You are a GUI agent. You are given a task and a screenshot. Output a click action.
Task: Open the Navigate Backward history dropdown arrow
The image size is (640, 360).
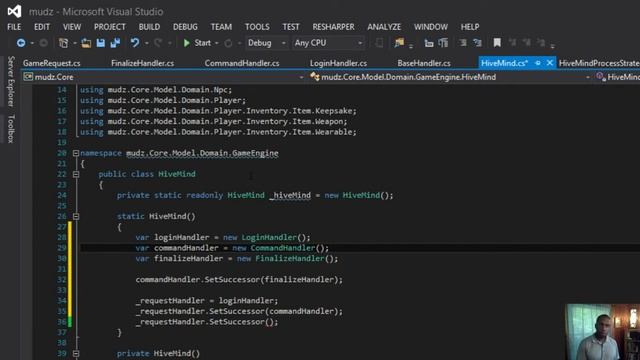pyautogui.click(x=32, y=43)
